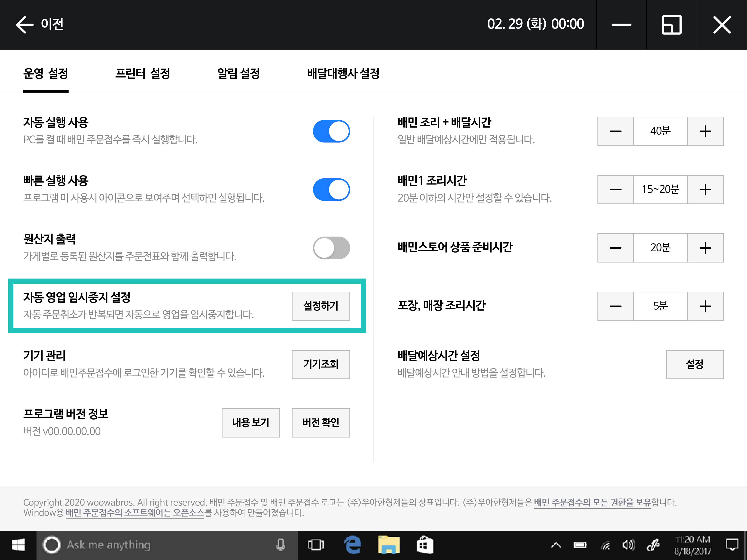Click the battery status icon
The height and width of the screenshot is (560, 747).
click(x=580, y=545)
